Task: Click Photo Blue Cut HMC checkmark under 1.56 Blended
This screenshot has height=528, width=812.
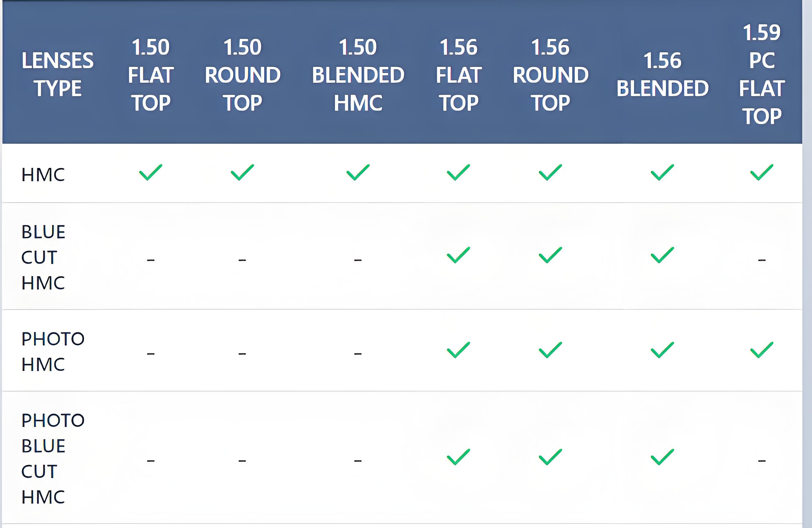Action: pos(662,457)
